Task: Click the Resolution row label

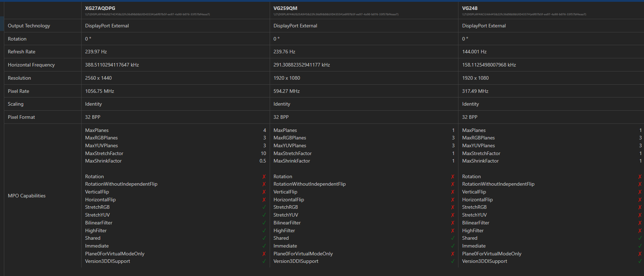Action: pos(19,78)
